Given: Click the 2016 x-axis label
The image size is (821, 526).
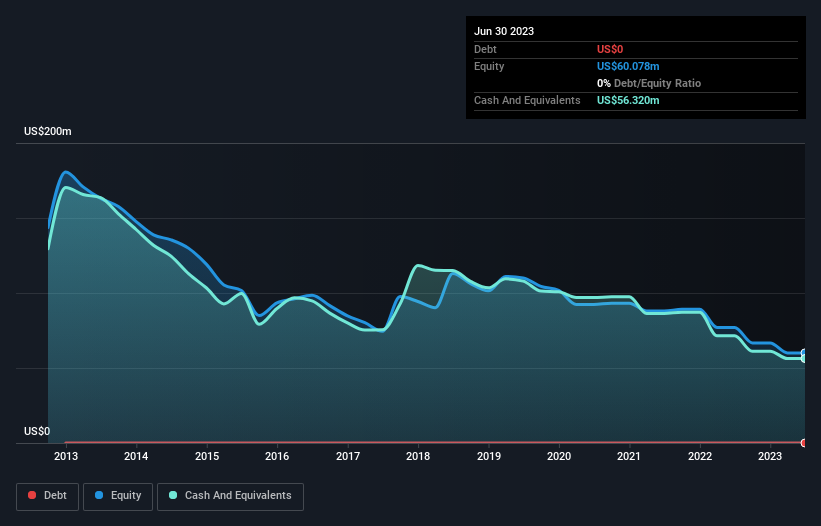Looking at the screenshot, I should (277, 456).
